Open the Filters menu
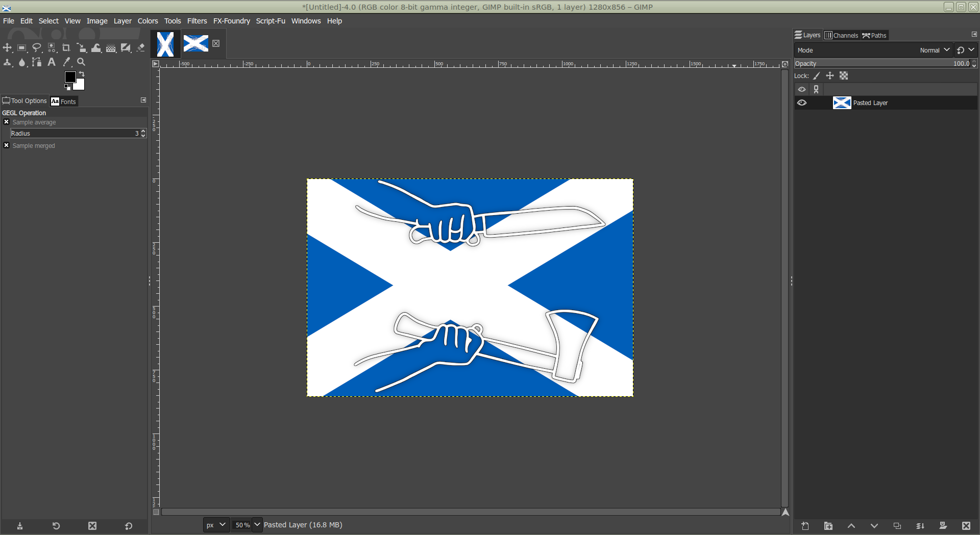This screenshot has height=535, width=980. point(197,21)
